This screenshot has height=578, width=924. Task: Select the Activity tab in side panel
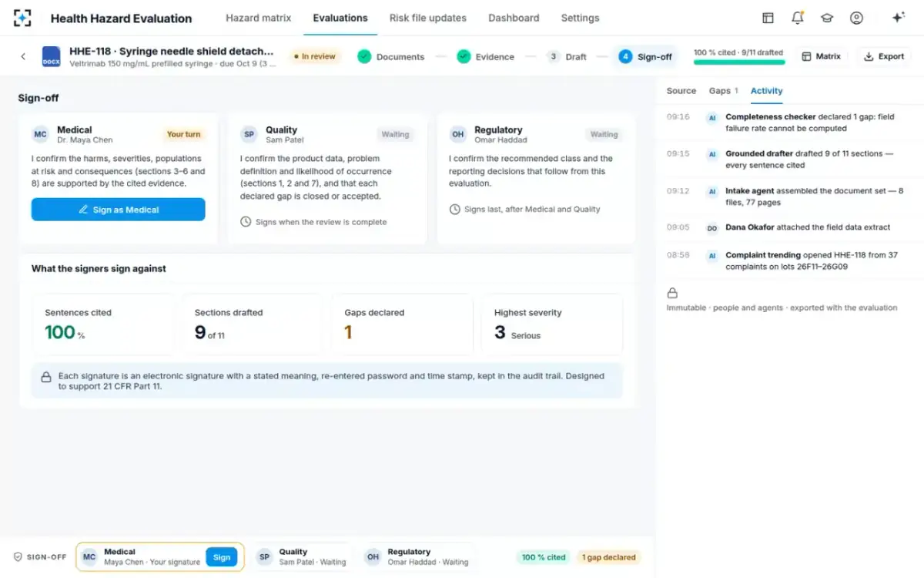767,91
